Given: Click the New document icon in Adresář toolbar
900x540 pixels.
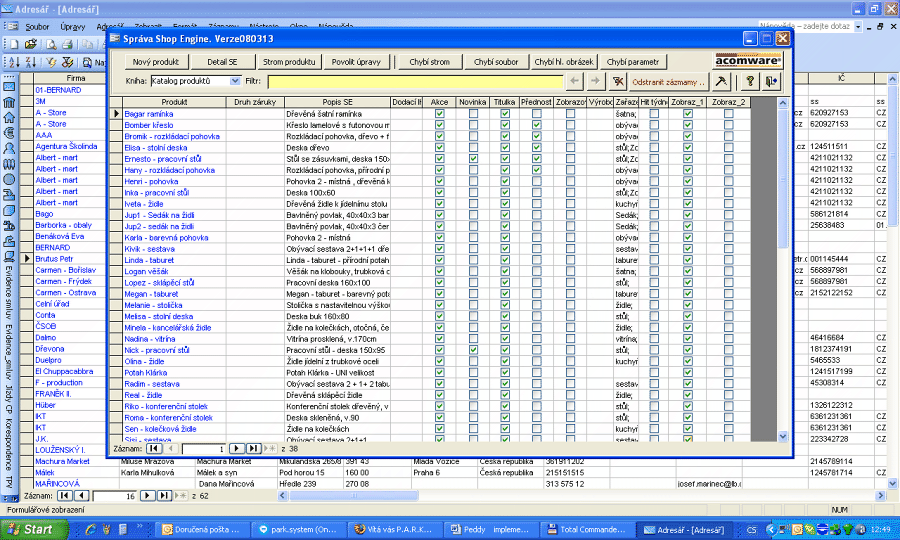Looking at the screenshot, I should [x=14, y=44].
